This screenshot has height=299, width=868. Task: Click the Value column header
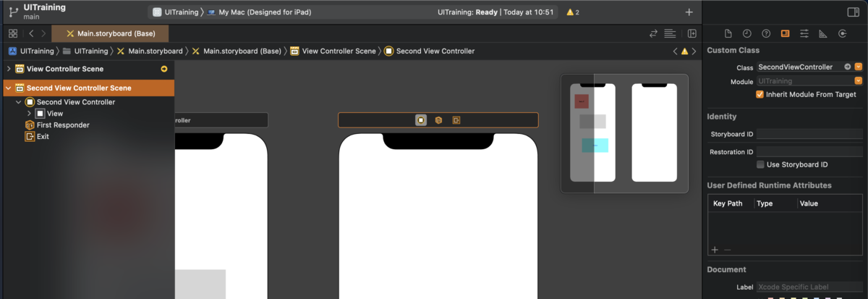click(x=809, y=203)
